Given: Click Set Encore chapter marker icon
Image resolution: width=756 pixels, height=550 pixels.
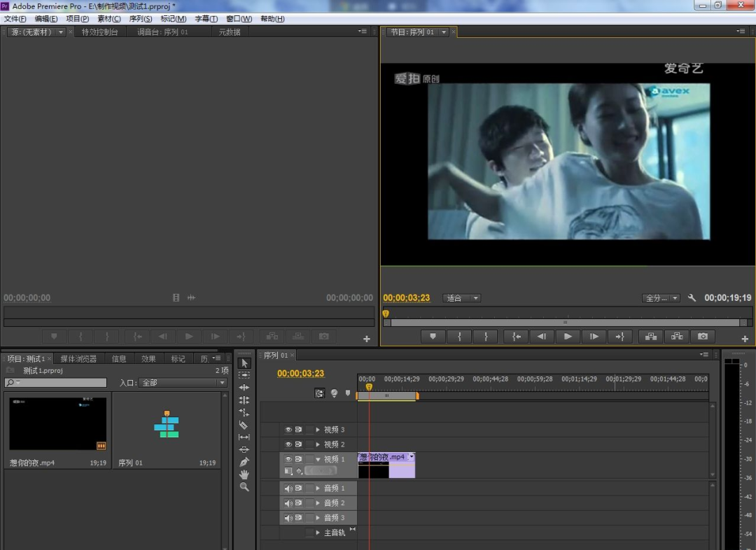Looking at the screenshot, I should (x=334, y=393).
